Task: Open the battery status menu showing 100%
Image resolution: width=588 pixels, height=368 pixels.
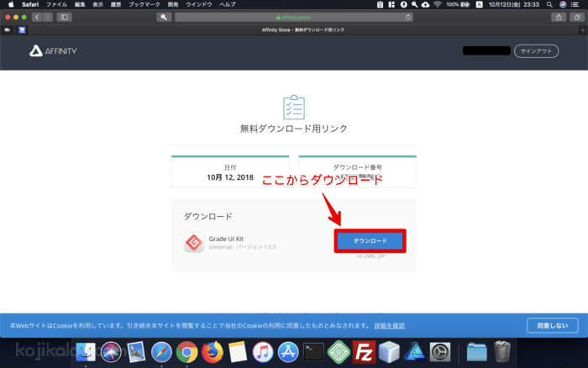Action: click(458, 4)
